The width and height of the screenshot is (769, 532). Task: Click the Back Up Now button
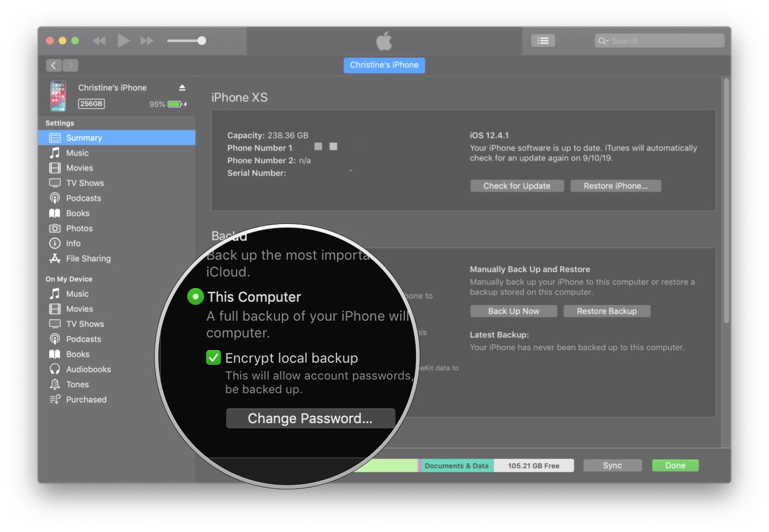(x=513, y=311)
